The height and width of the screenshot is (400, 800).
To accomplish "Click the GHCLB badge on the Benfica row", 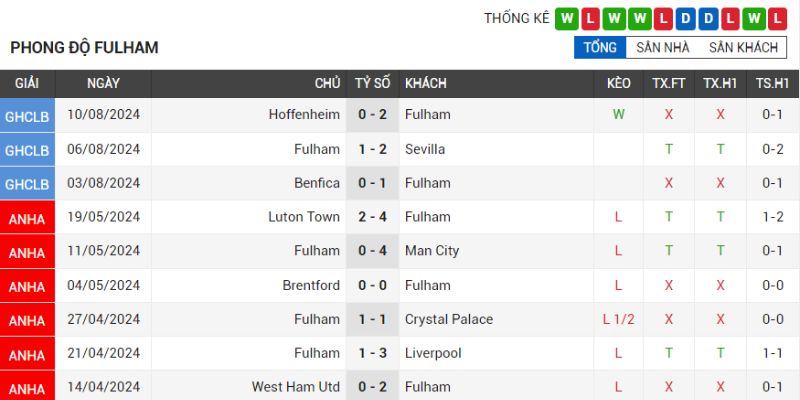I will tap(27, 183).
